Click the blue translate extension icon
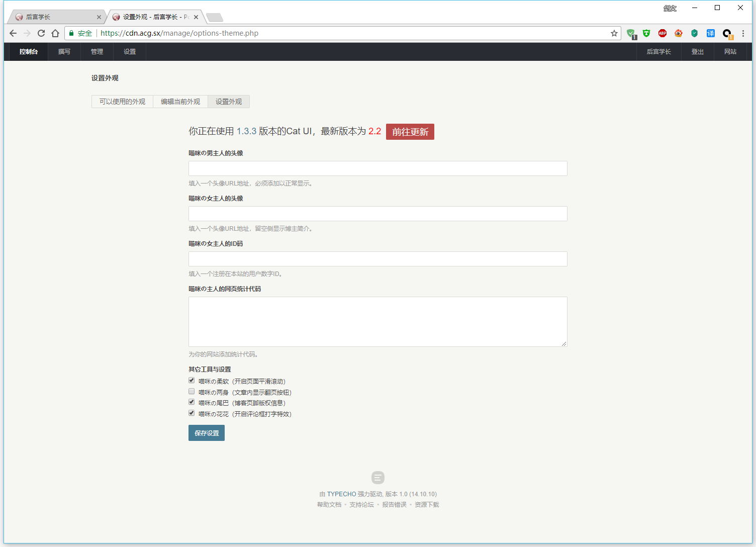756x547 pixels. (x=710, y=33)
